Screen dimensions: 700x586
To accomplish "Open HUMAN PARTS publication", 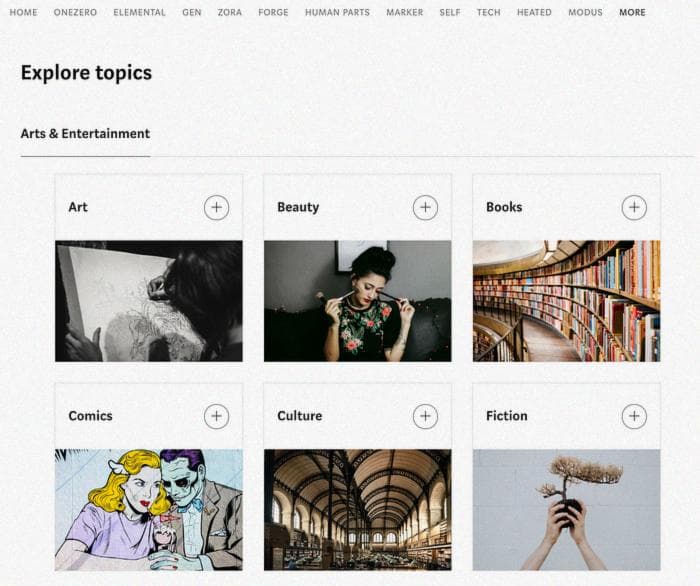I will tap(338, 12).
